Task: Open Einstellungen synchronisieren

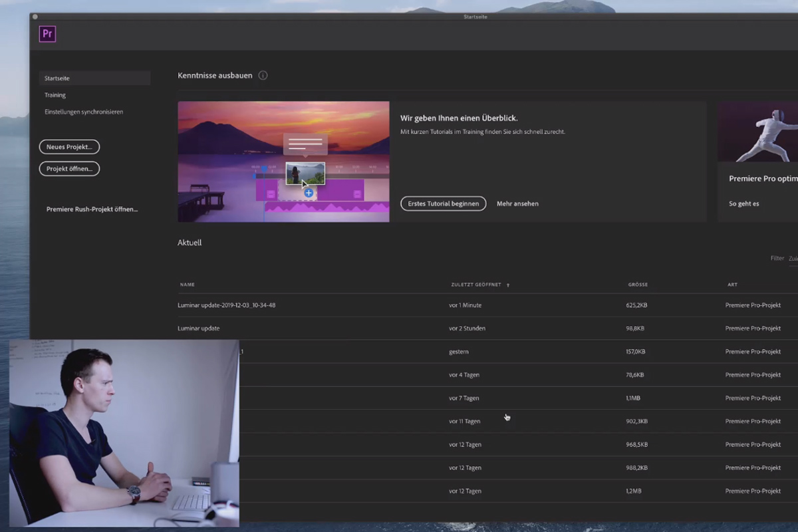Action: 84,112
